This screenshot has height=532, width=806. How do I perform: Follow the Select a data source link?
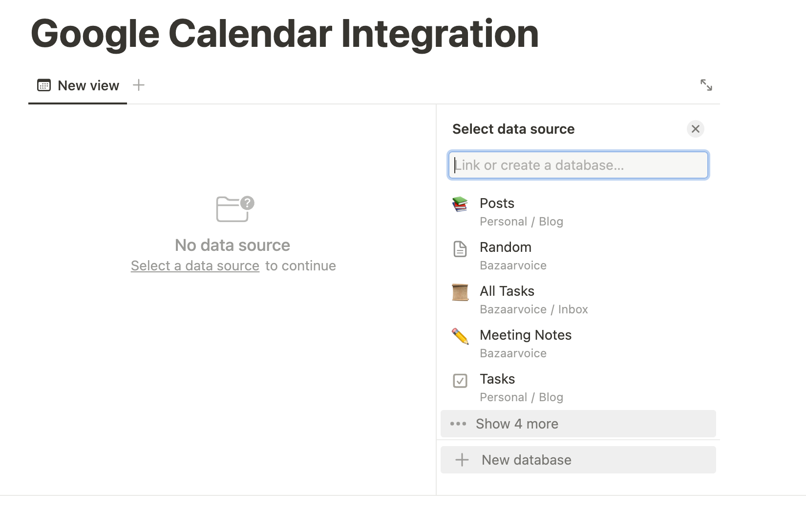[195, 266]
